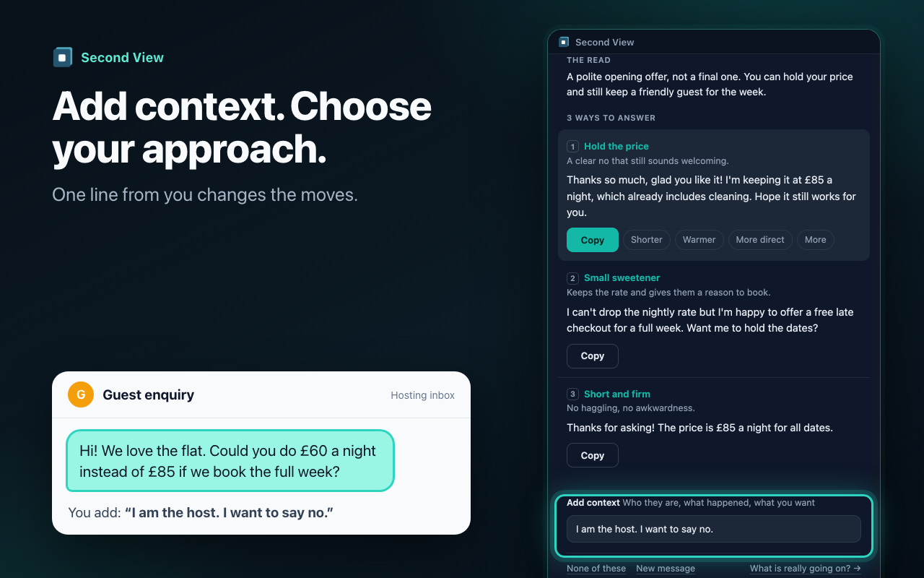Click the Second View logo icon on left
Image resolution: width=924 pixels, height=578 pixels.
[x=63, y=57]
